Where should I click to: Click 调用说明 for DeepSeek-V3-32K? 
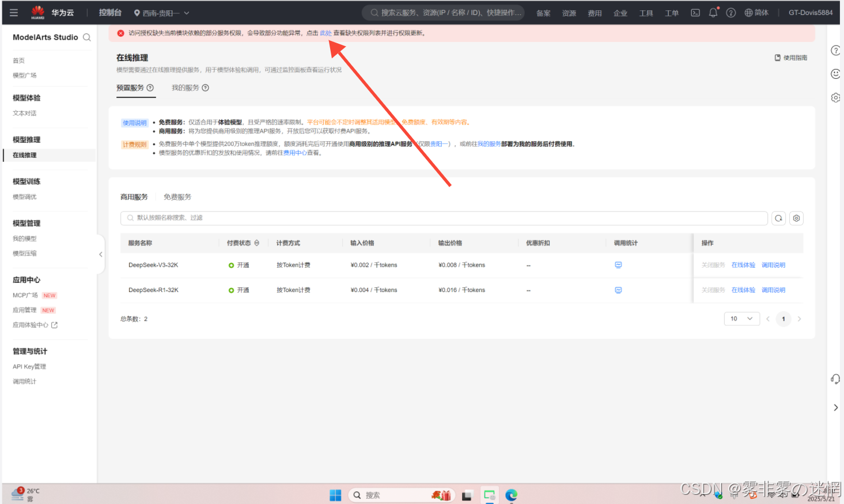[x=773, y=265]
